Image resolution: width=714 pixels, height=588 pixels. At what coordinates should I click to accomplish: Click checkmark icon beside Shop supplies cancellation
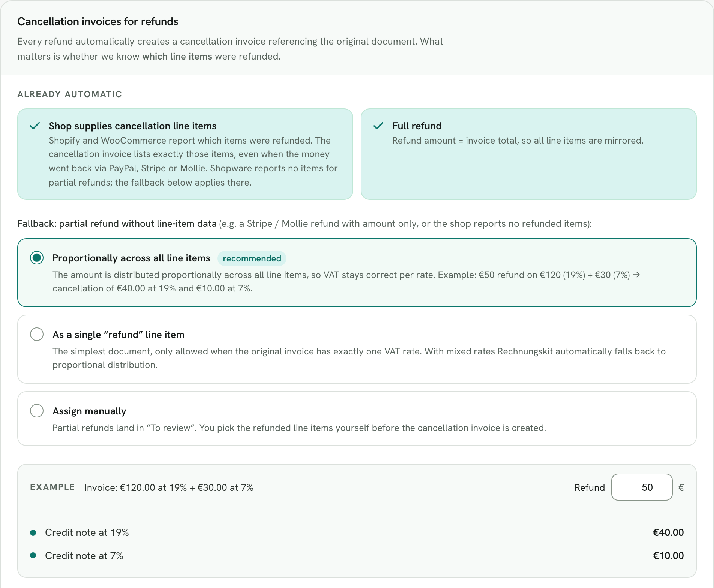tap(35, 126)
